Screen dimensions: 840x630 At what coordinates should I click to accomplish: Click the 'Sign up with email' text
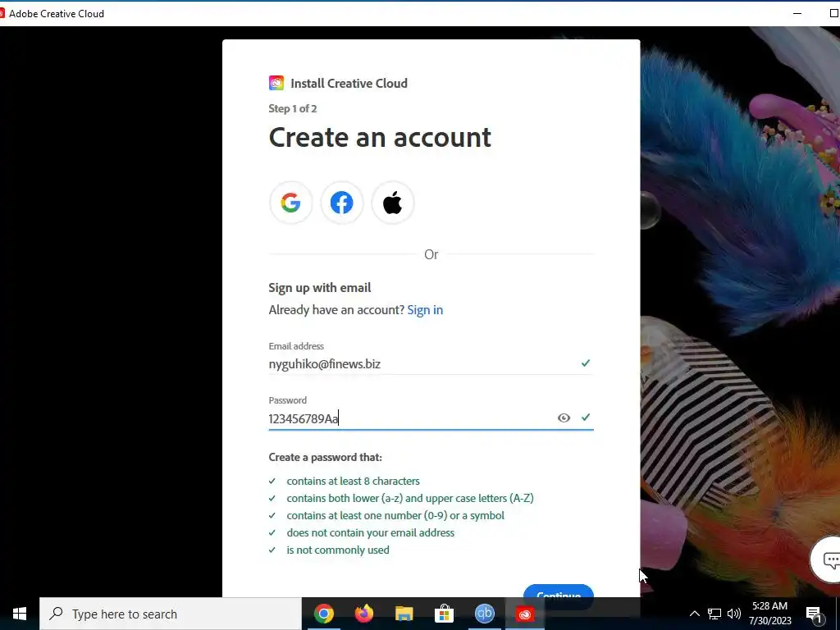(320, 288)
